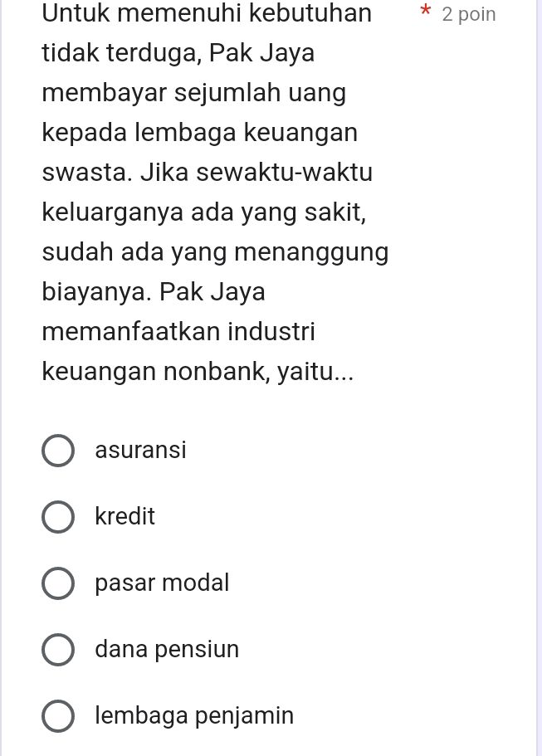Click the lembaga penjamin label text
The height and width of the screenshot is (756, 542).
coord(193,715)
